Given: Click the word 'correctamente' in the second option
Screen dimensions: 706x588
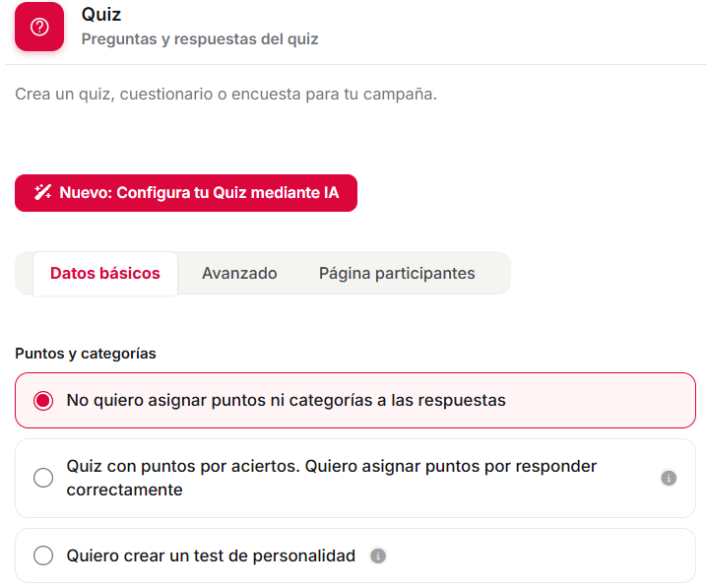Looking at the screenshot, I should point(125,490).
